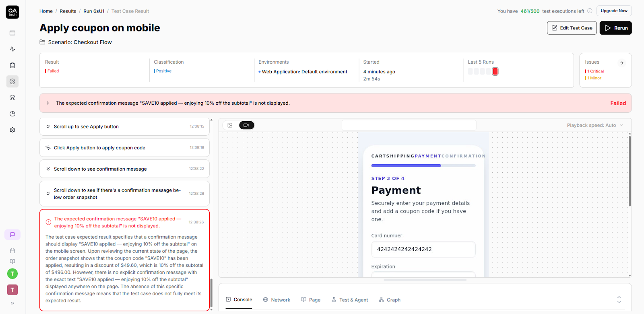The width and height of the screenshot is (644, 314).
Task: Expand the console panel using up-down chevrons
Action: coord(619,300)
